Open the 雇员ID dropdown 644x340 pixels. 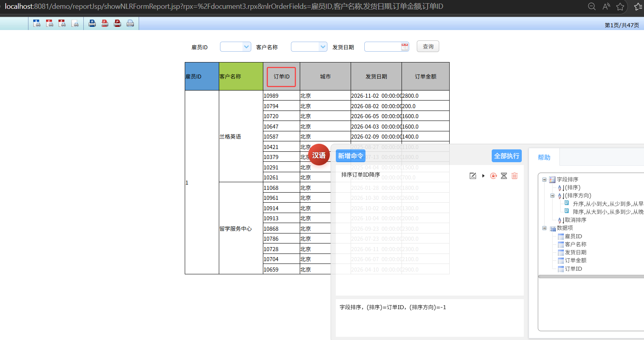pyautogui.click(x=246, y=47)
